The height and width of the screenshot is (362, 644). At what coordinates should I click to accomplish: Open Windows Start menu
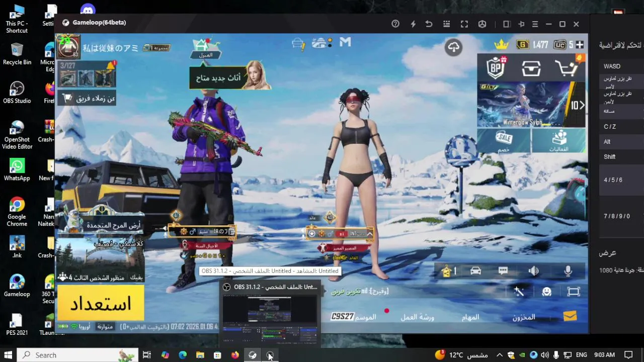pyautogui.click(x=8, y=355)
